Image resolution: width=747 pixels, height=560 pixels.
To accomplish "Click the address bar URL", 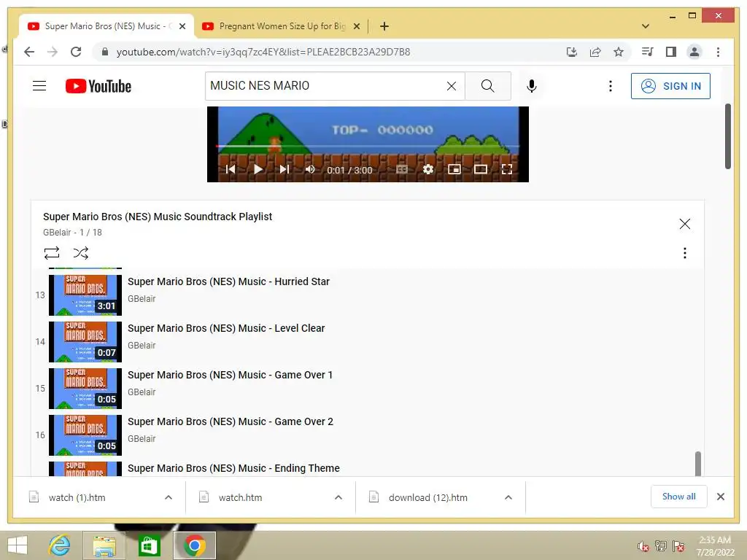I will point(263,52).
